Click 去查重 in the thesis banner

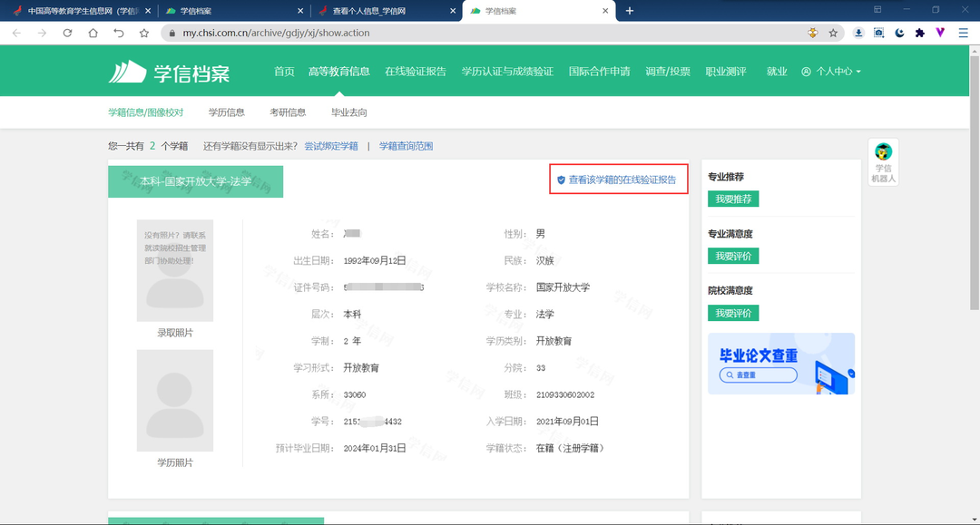tap(757, 374)
